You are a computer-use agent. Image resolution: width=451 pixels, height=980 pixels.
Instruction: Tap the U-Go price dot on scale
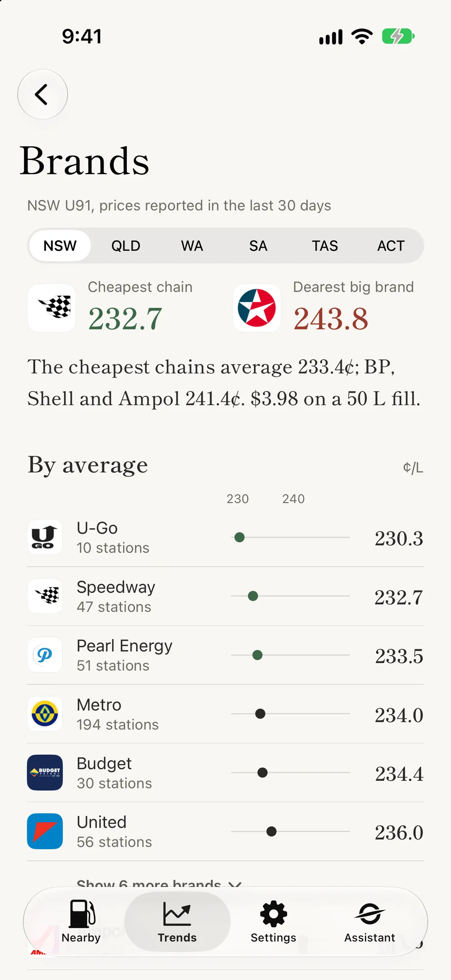(239, 537)
